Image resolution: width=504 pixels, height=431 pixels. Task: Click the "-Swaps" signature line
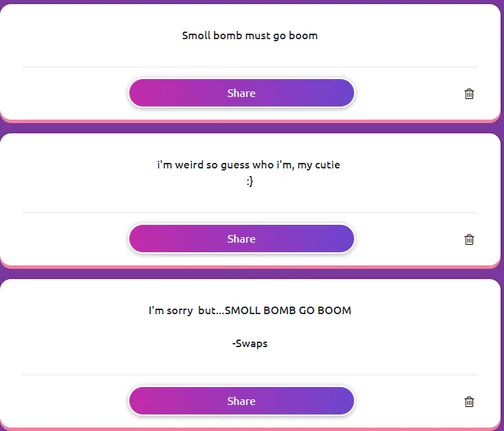click(250, 344)
